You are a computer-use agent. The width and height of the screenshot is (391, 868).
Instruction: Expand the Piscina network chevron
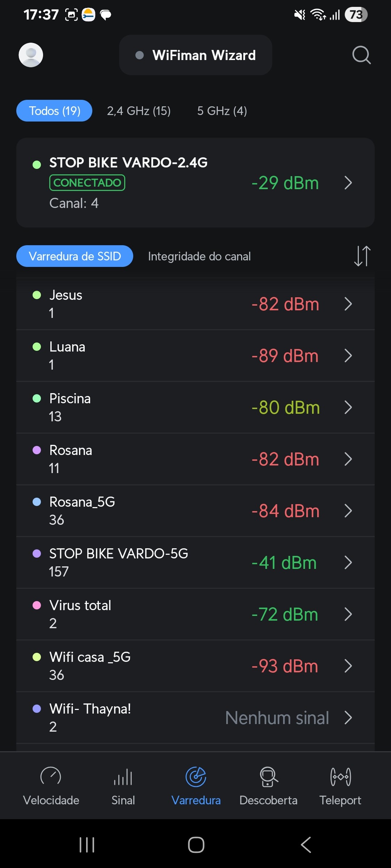click(x=348, y=407)
